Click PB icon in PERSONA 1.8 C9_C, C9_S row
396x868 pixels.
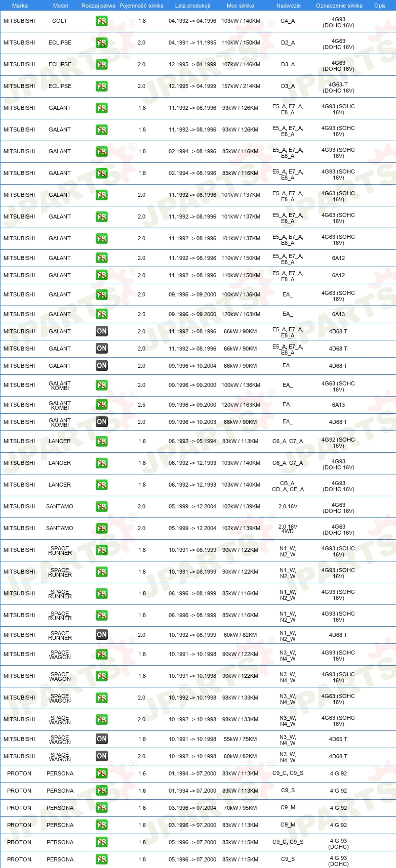101,842
